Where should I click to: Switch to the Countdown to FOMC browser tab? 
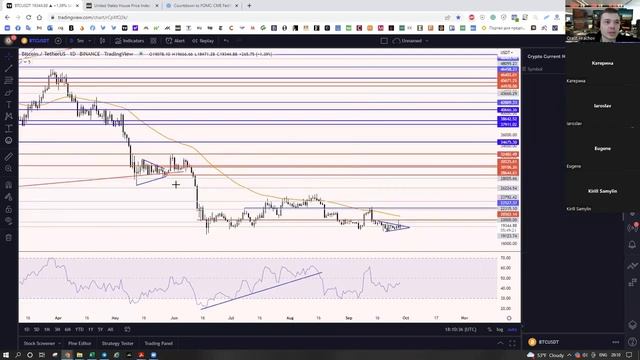pyautogui.click(x=202, y=6)
